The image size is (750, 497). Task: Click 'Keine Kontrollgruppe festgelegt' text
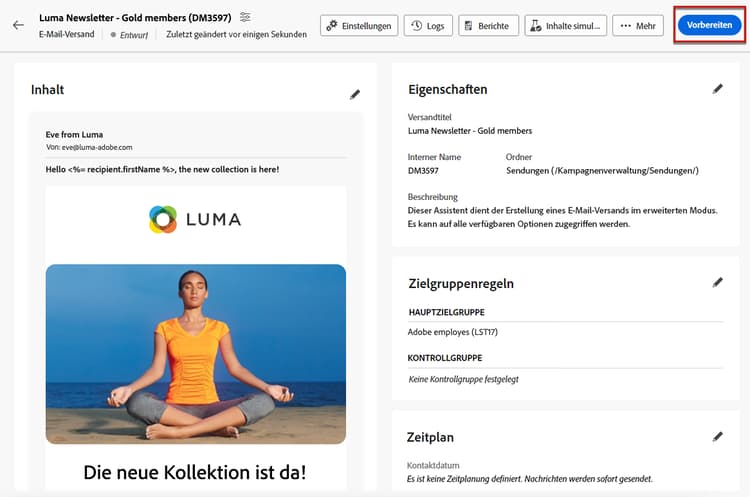(x=463, y=379)
